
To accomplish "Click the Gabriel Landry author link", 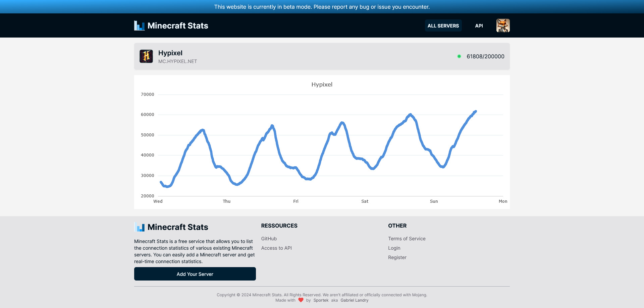I will coord(355,300).
